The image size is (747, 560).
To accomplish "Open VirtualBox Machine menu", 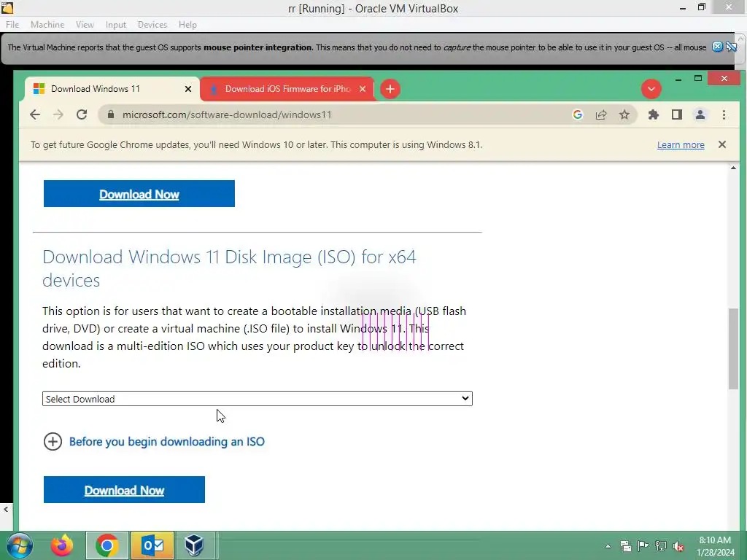I will tap(47, 25).
